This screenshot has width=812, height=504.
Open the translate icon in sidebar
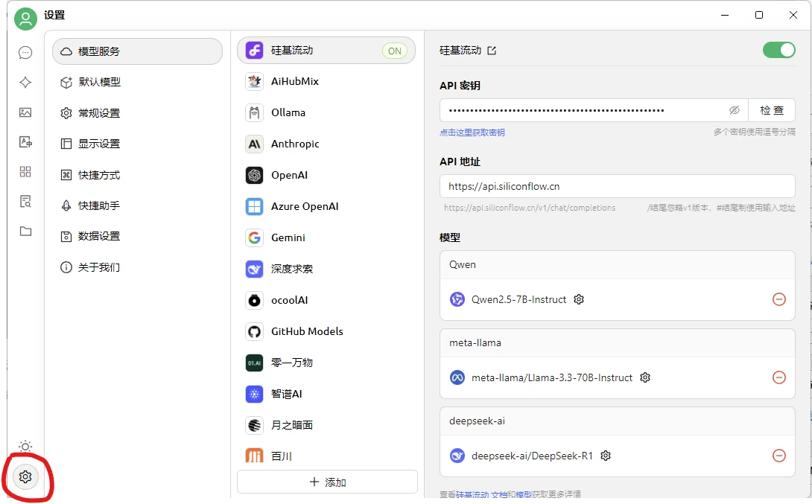point(25,142)
